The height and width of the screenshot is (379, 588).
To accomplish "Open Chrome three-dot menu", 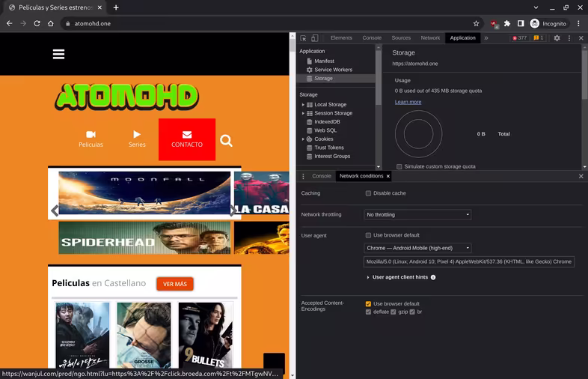I will tap(578, 23).
